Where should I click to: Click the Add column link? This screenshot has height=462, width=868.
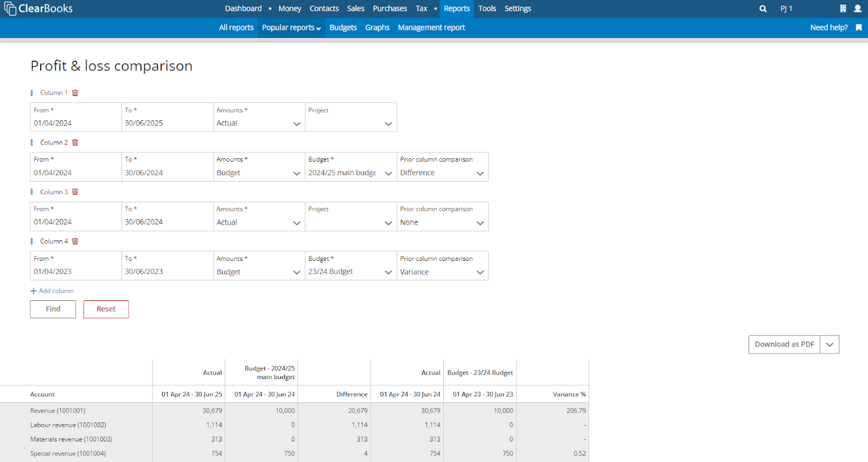[x=52, y=291]
